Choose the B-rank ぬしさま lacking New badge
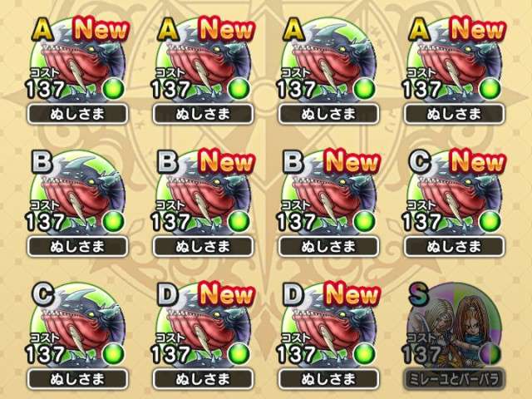Image resolution: width=532 pixels, height=399 pixels. (x=77, y=195)
